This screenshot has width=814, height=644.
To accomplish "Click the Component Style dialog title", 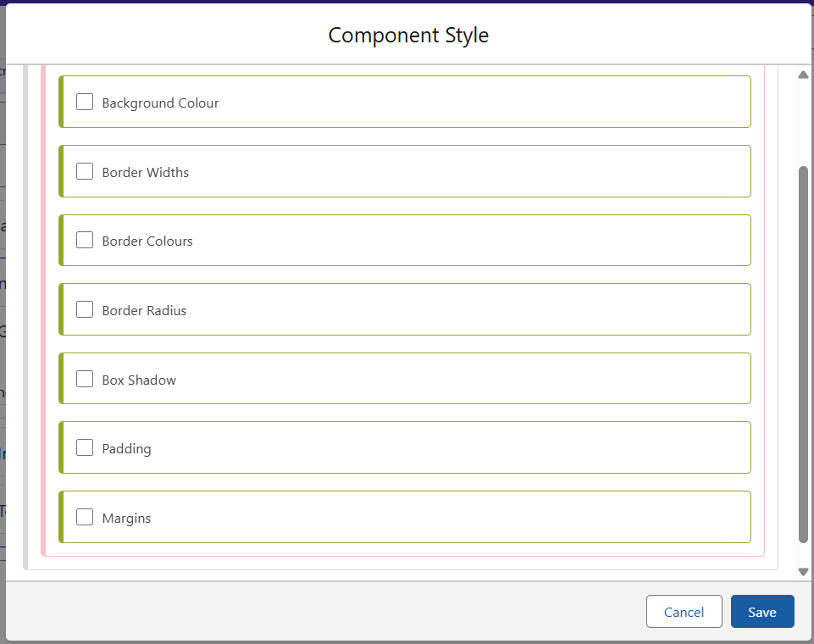I will point(408,36).
